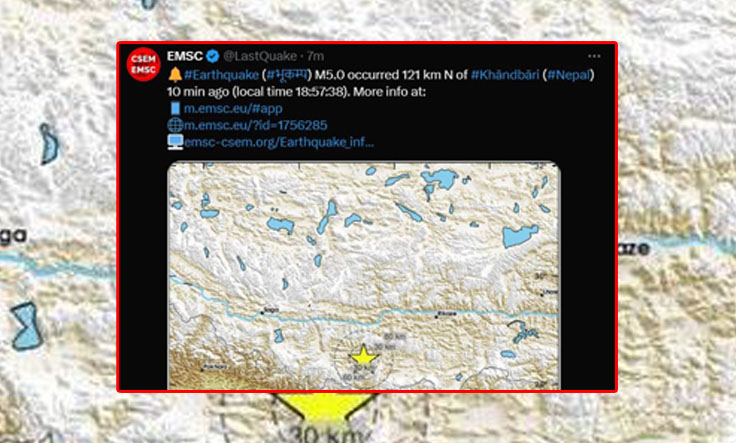736x443 pixels.
Task: Click the EMSC account name
Action: [x=185, y=56]
